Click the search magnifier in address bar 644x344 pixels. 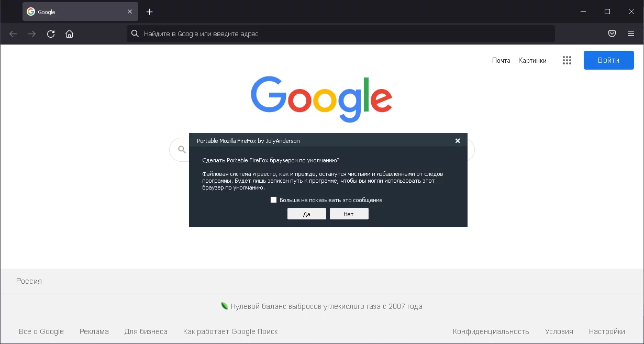pyautogui.click(x=135, y=34)
